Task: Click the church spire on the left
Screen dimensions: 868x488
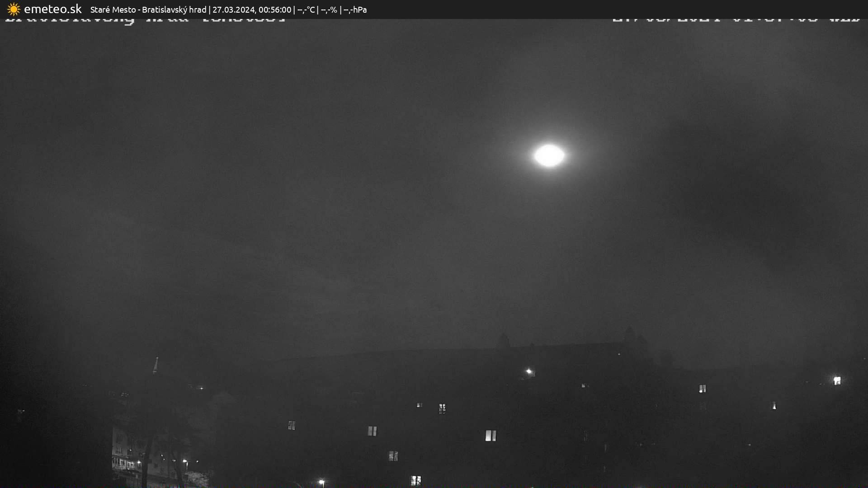Action: click(156, 365)
